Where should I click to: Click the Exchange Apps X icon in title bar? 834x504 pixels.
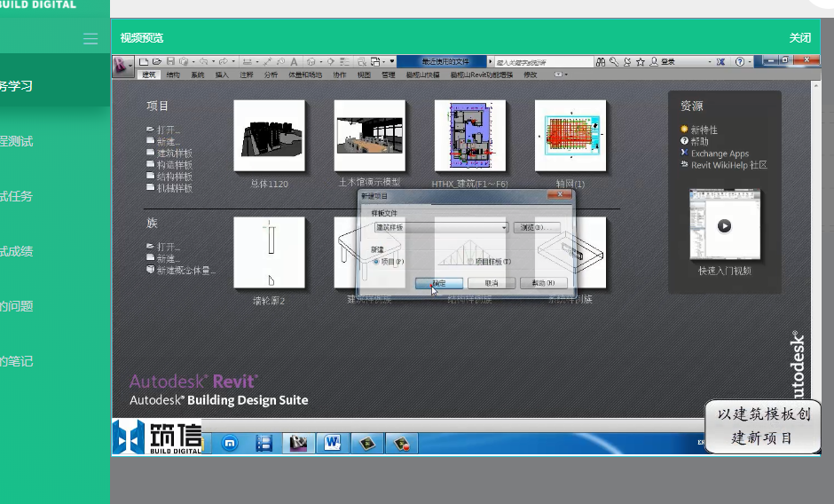click(720, 62)
